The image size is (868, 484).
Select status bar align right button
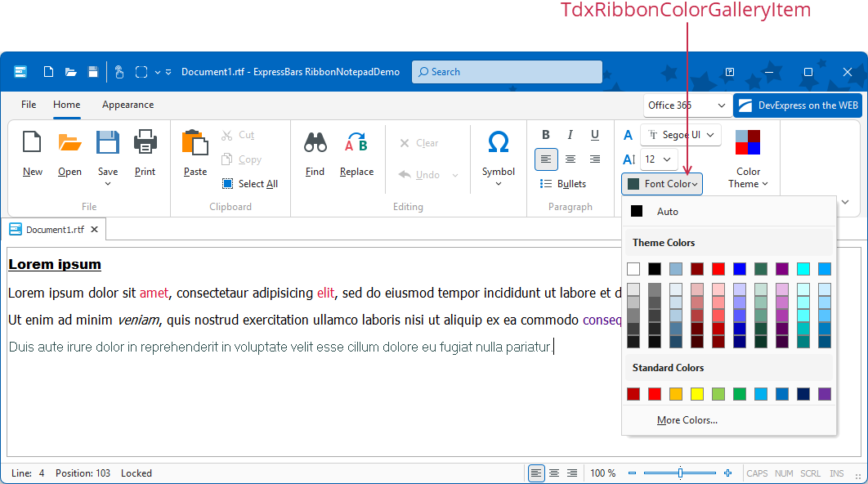pos(572,473)
